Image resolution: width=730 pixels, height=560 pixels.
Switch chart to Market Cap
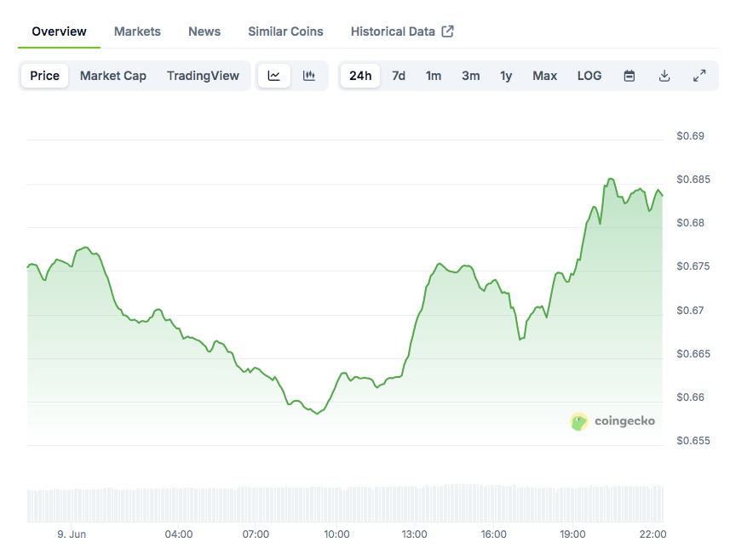click(113, 76)
